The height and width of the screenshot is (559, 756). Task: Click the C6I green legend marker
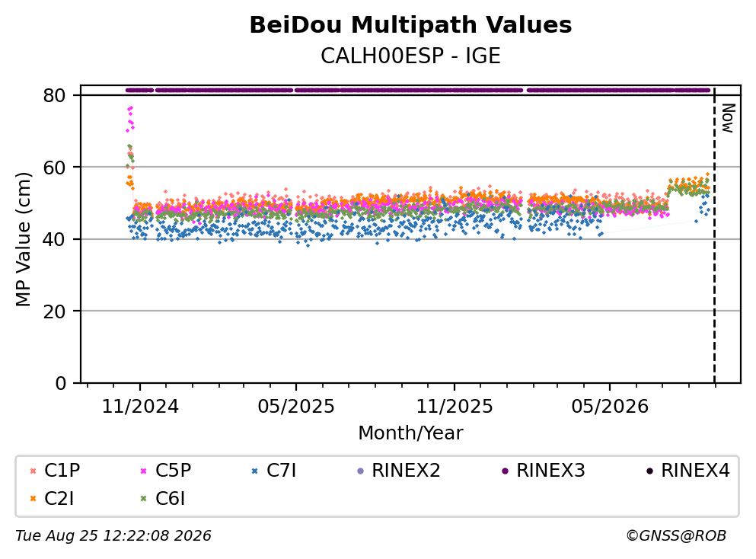coord(144,499)
